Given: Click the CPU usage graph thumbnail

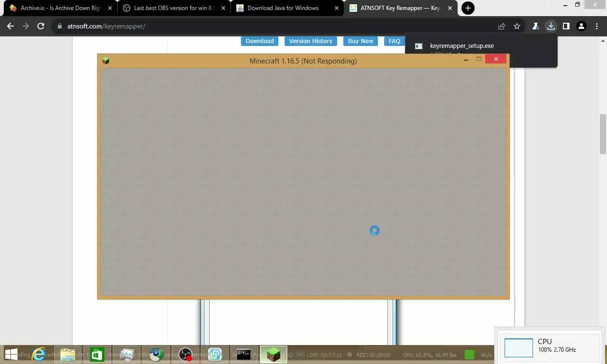Looking at the screenshot, I should click(x=519, y=348).
